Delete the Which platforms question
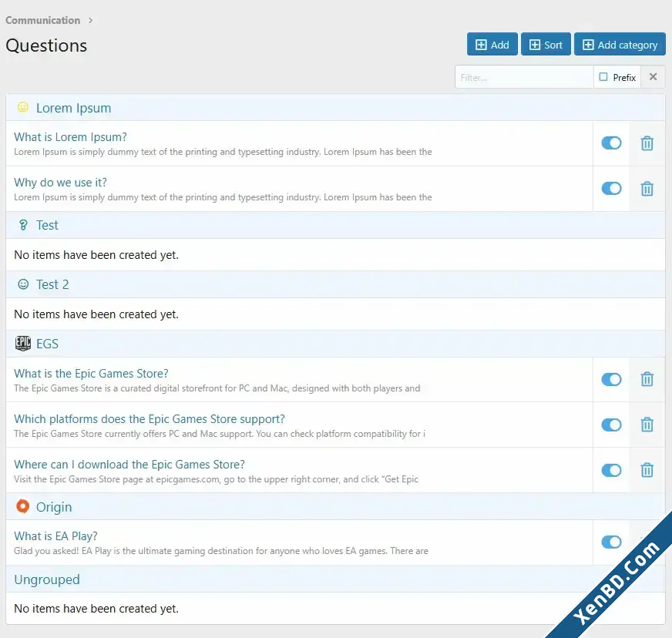 tap(647, 425)
